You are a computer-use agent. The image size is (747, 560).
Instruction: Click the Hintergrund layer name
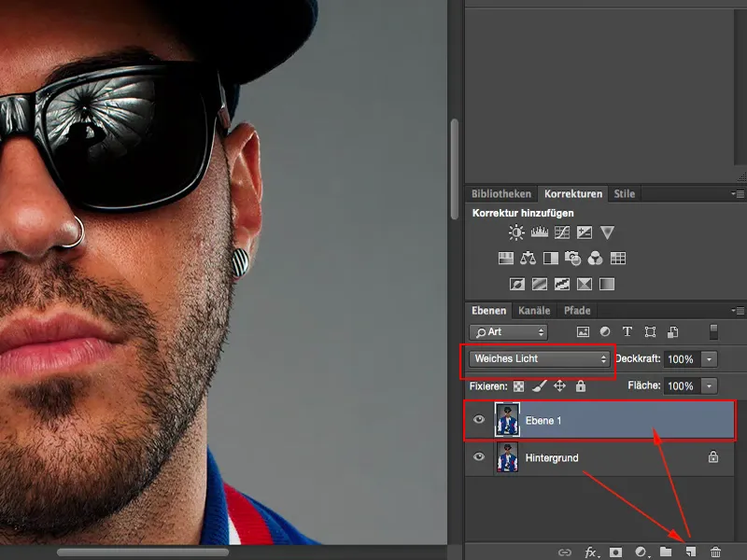(x=552, y=457)
